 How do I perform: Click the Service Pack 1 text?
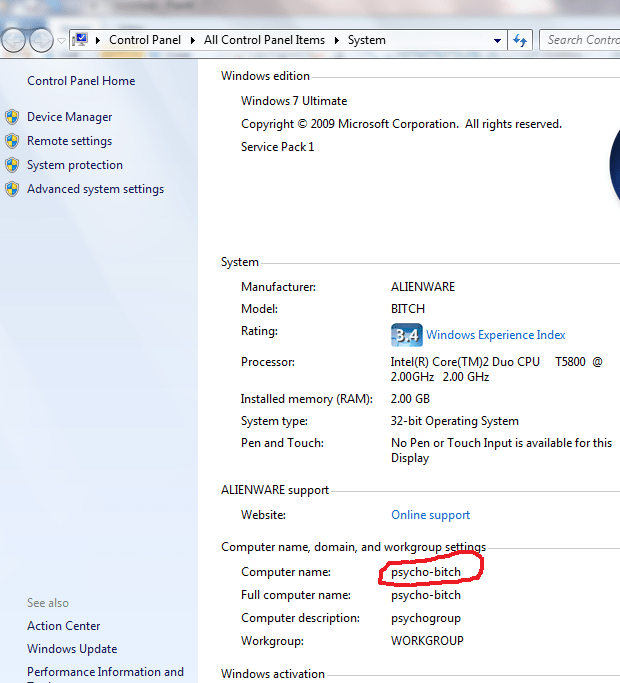pos(278,147)
